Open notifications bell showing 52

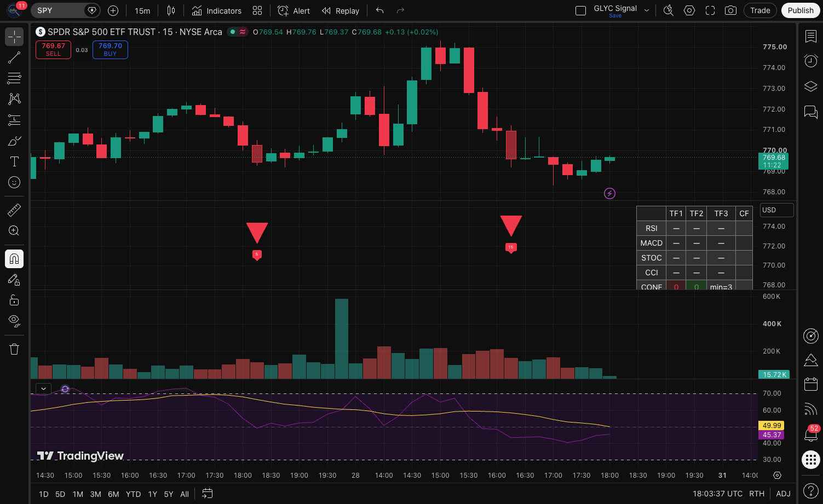(810, 434)
